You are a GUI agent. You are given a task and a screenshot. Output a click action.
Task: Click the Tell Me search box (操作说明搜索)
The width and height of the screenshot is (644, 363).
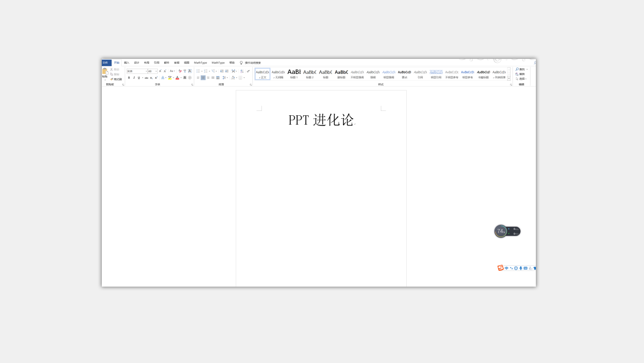[252, 63]
